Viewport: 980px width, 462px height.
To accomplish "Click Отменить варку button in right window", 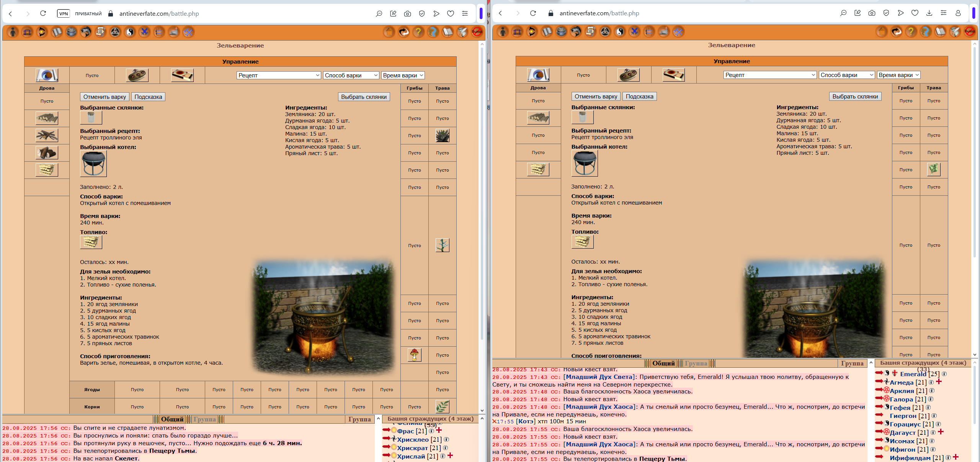I will pos(596,97).
